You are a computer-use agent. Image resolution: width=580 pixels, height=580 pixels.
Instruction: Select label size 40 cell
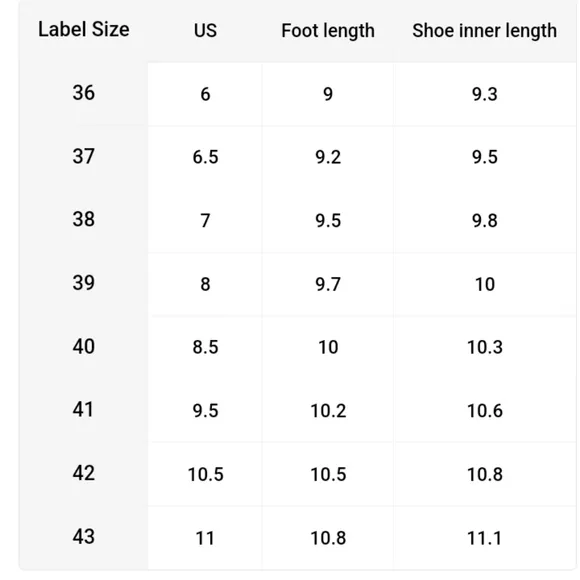point(84,347)
